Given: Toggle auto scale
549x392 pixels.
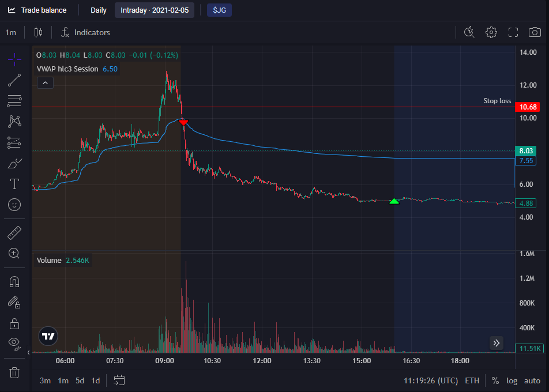Looking at the screenshot, I should tap(532, 380).
